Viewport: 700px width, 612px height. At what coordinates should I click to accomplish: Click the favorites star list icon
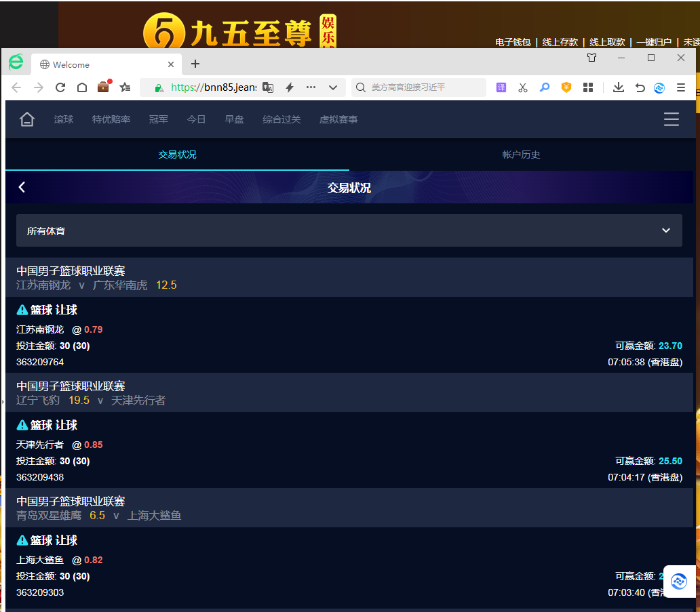click(125, 87)
